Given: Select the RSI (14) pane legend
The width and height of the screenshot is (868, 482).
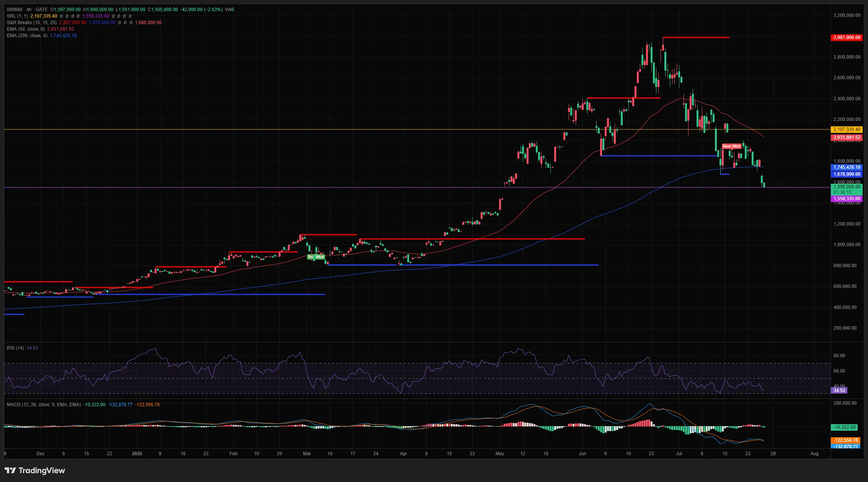Looking at the screenshot, I should [x=15, y=348].
